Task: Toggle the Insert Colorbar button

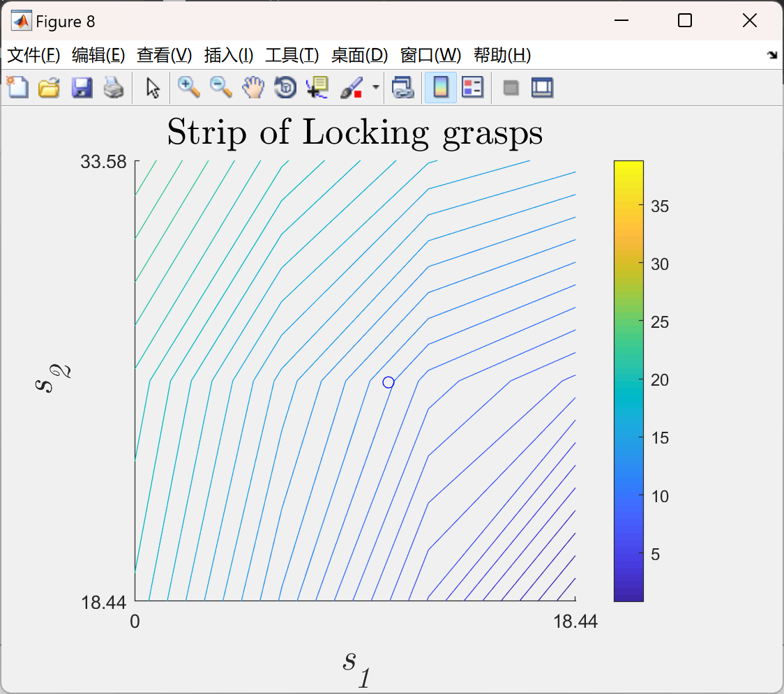Action: pos(441,87)
